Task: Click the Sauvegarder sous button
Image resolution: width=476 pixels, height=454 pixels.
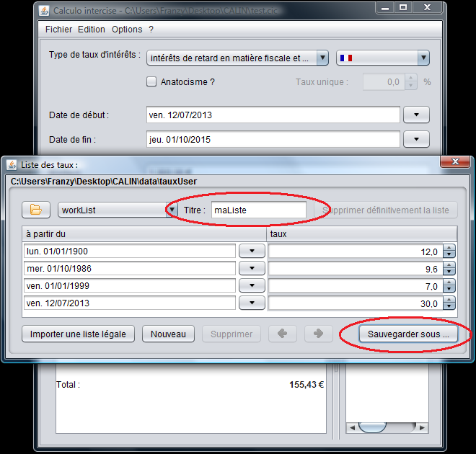Action: pos(408,334)
